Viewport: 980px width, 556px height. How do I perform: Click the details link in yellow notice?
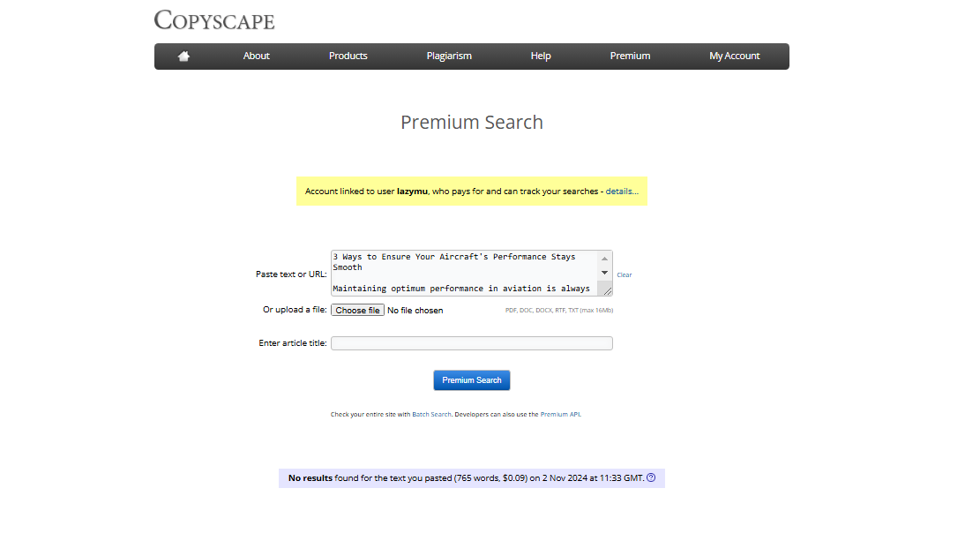(622, 192)
